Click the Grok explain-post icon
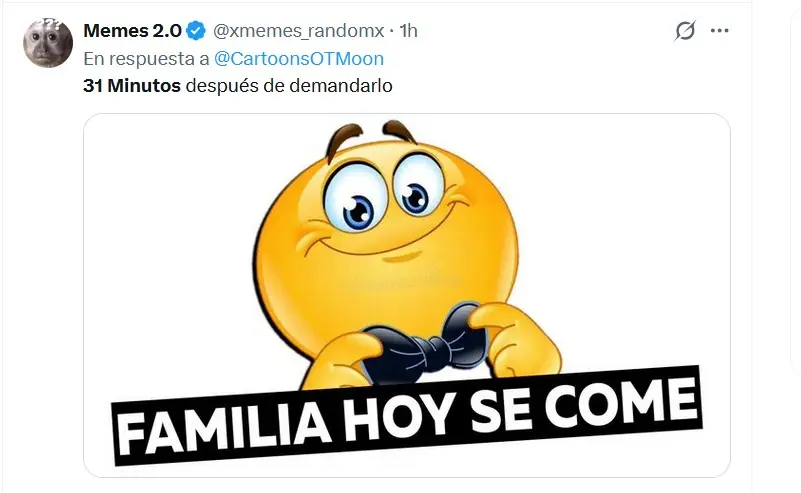801x493 pixels. (685, 31)
